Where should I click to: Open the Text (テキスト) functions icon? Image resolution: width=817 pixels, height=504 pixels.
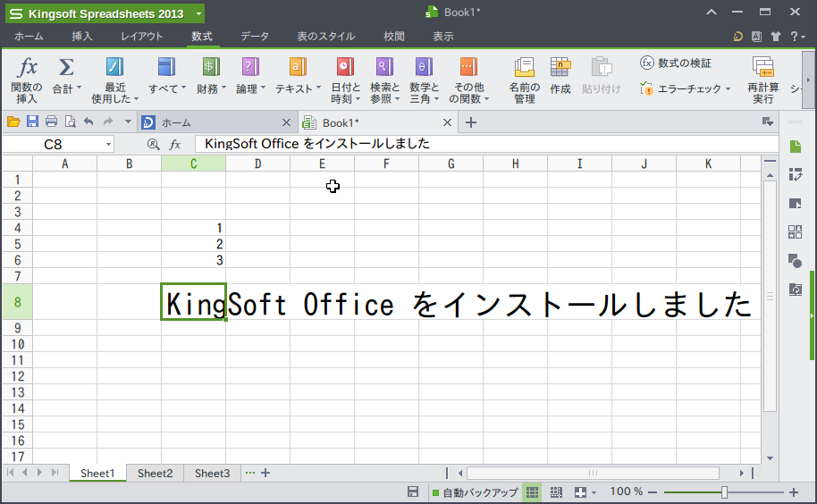[x=298, y=67]
